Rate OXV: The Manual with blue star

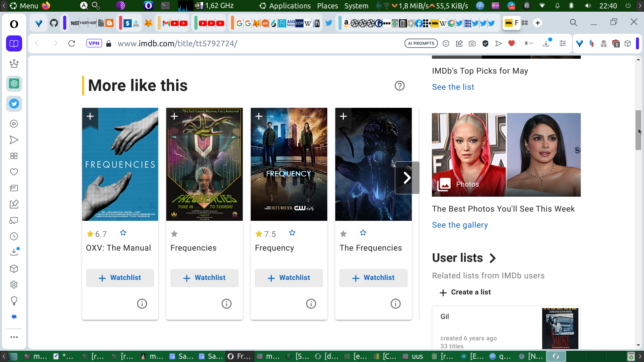click(123, 233)
